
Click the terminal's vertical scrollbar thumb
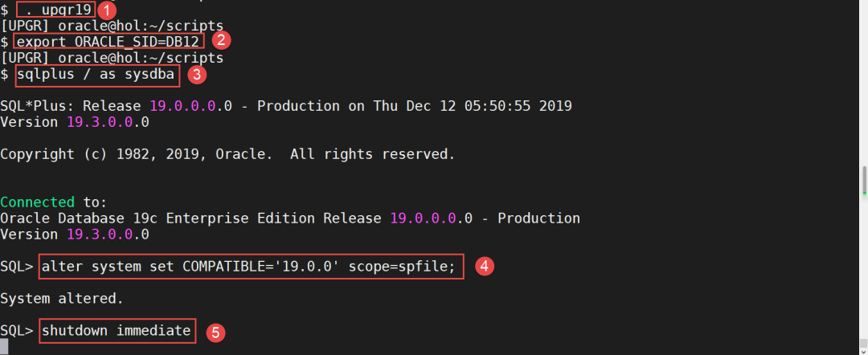[x=864, y=181]
